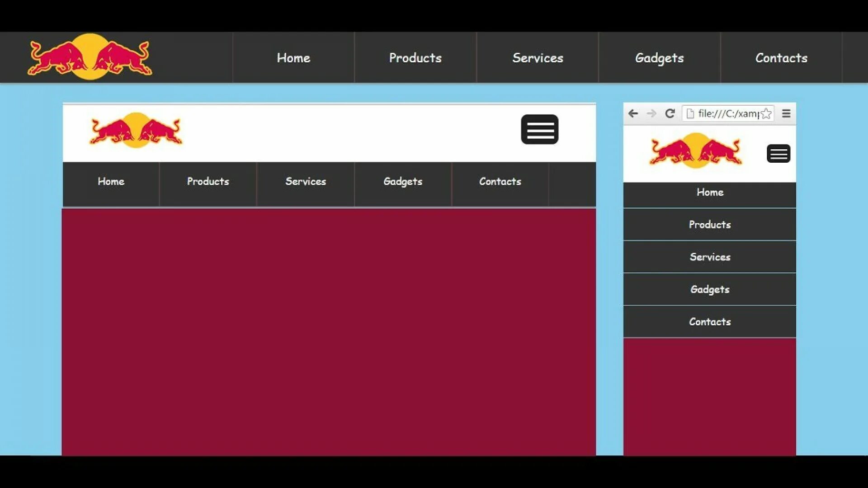This screenshot has height=488, width=868.
Task: Click Services link in mobile preview menu
Action: coord(709,257)
